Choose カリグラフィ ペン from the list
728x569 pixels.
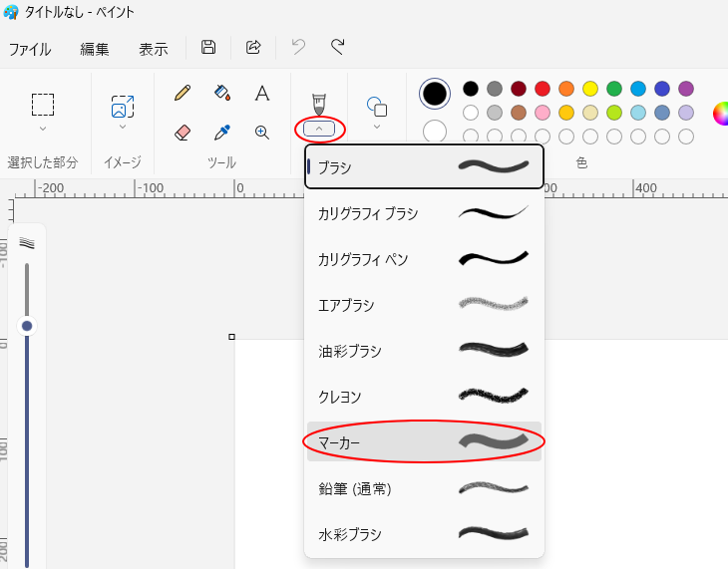coord(424,259)
